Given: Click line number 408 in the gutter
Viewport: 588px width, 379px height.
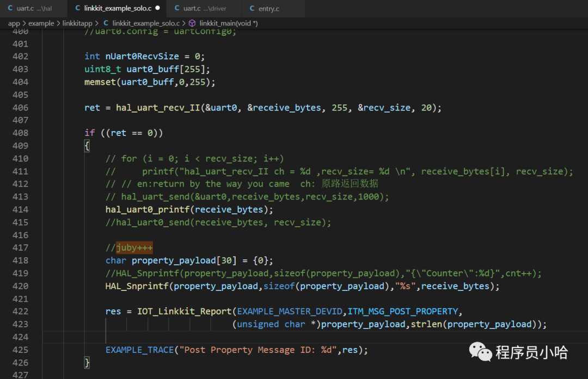Looking at the screenshot, I should (20, 133).
